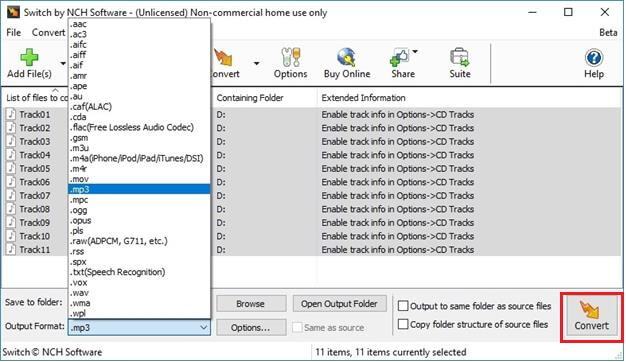Expand the arrow next to Add File(s)
Viewport: 626px width, 362px height.
(63, 63)
